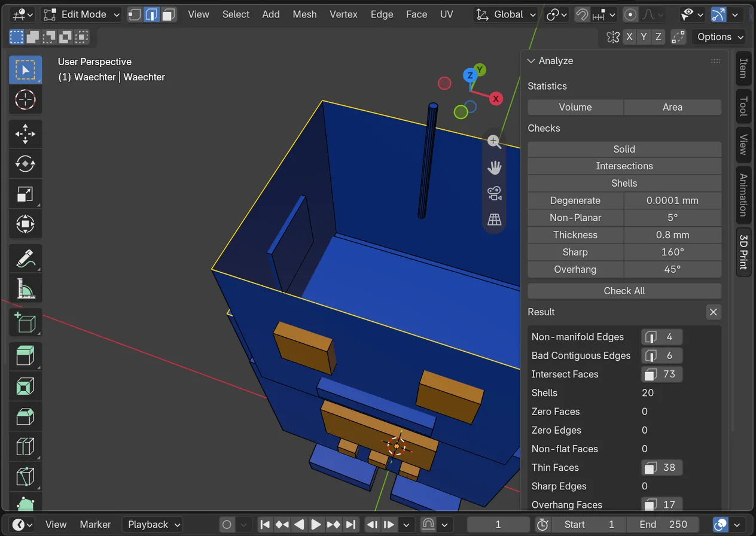Switch to edge select mode

click(152, 14)
